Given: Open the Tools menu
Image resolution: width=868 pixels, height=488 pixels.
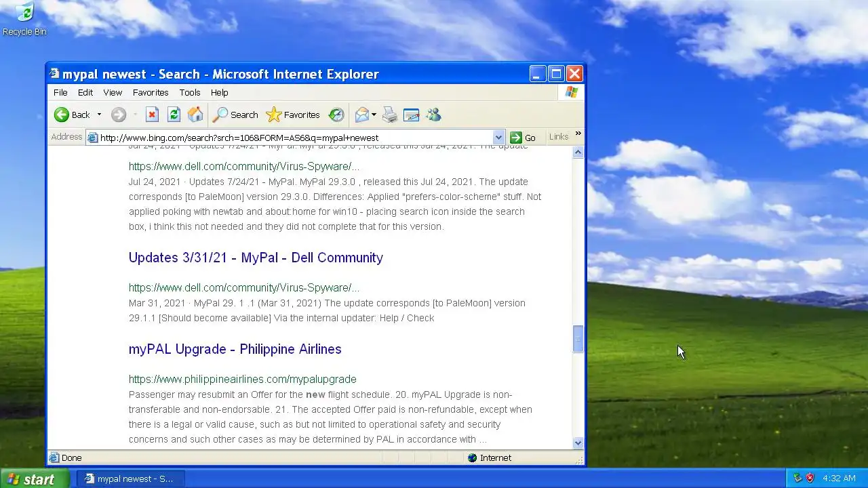Looking at the screenshot, I should pos(190,92).
